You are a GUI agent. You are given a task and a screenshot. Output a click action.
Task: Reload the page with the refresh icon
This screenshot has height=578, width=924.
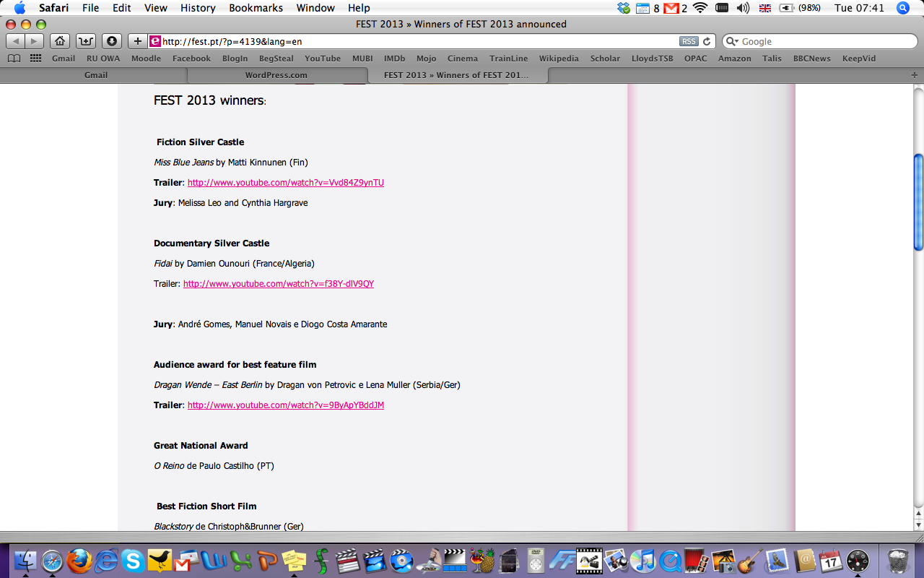pos(707,41)
